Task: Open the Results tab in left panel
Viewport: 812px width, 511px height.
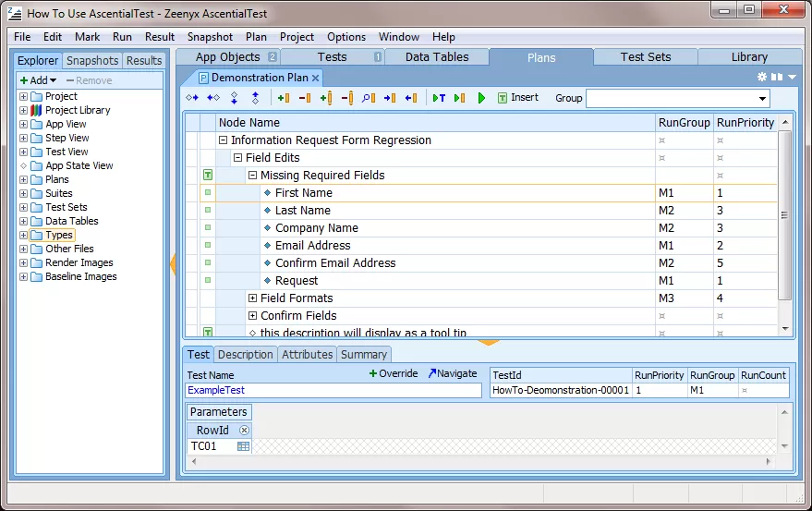Action: click(x=144, y=61)
